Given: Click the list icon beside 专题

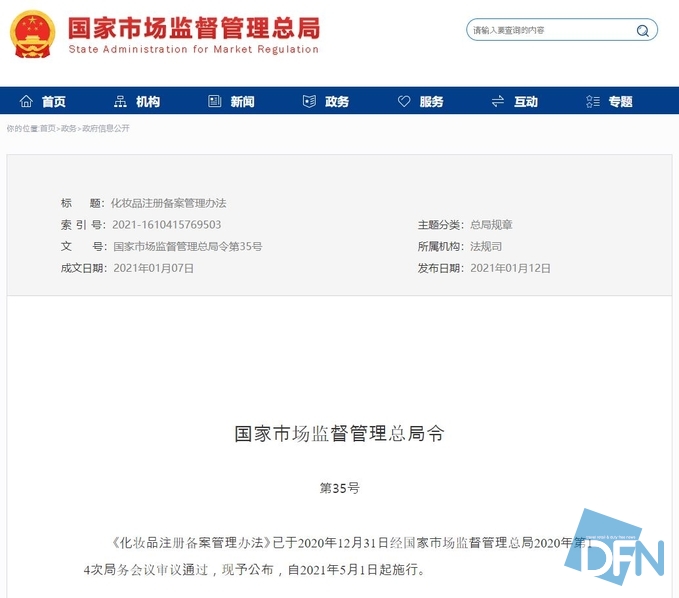Looking at the screenshot, I should 592,101.
